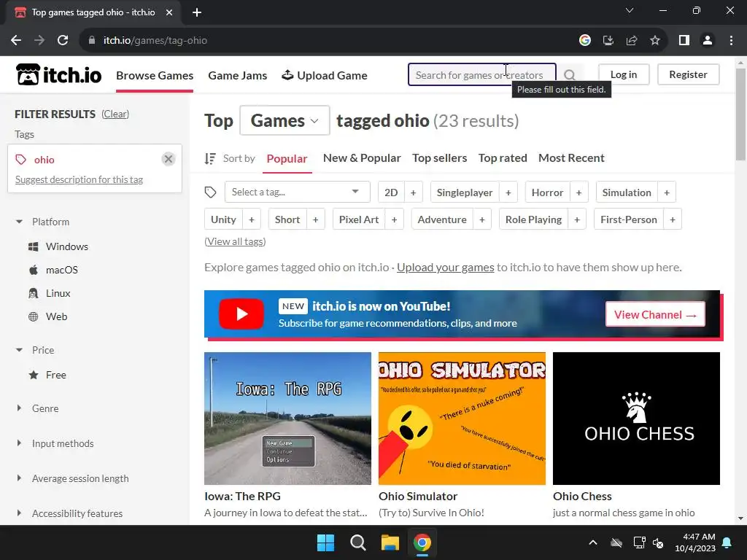Bookmark this page with star icon

point(655,41)
